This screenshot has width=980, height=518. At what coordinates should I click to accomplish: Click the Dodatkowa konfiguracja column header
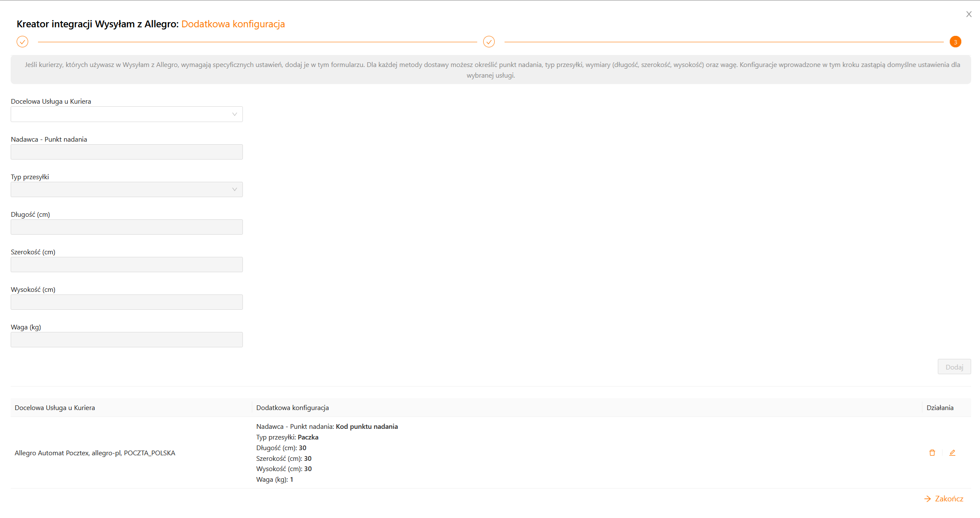(x=292, y=408)
